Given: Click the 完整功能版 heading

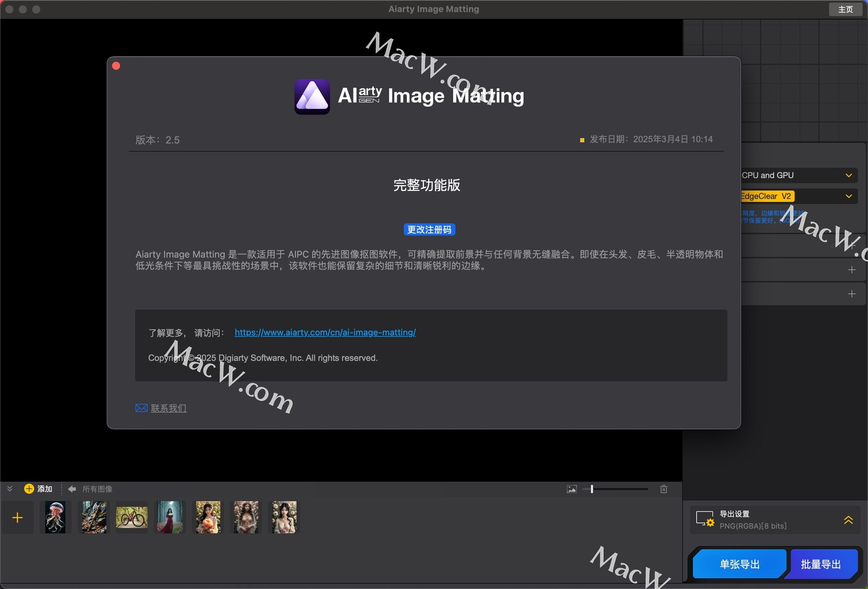Looking at the screenshot, I should click(427, 185).
